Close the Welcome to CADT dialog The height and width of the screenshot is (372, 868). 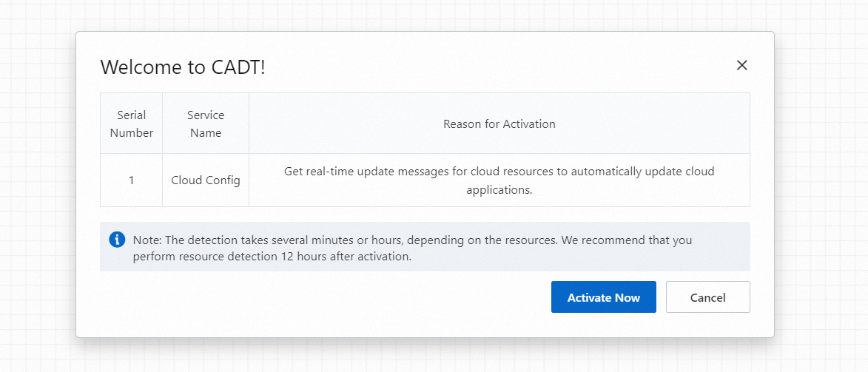[742, 65]
